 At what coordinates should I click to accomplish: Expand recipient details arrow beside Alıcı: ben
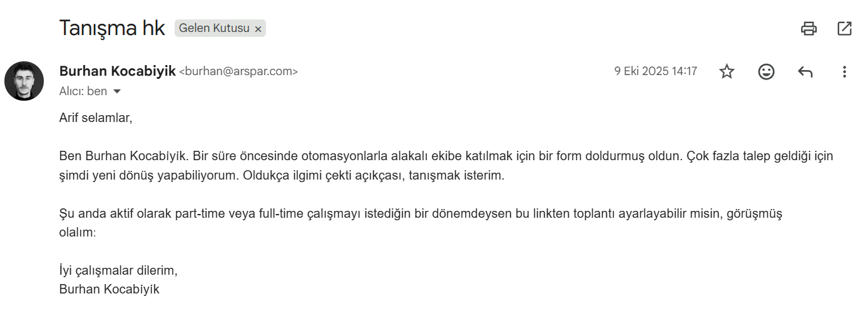[116, 91]
